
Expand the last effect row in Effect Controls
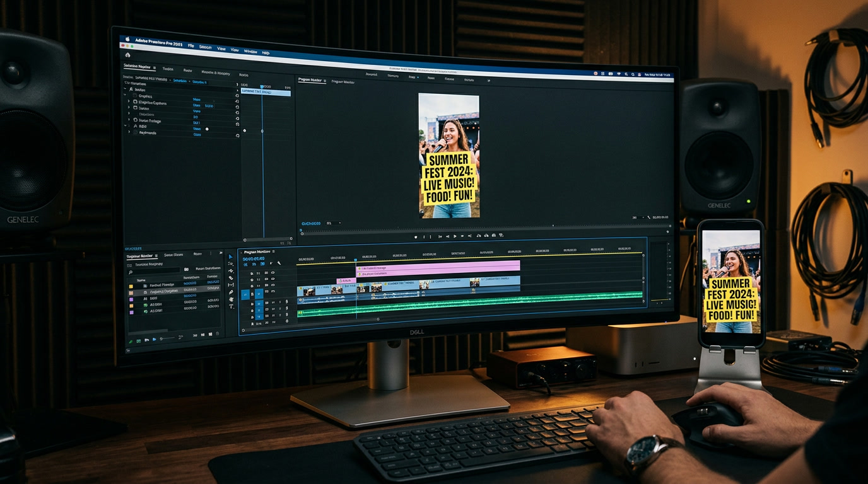click(129, 132)
